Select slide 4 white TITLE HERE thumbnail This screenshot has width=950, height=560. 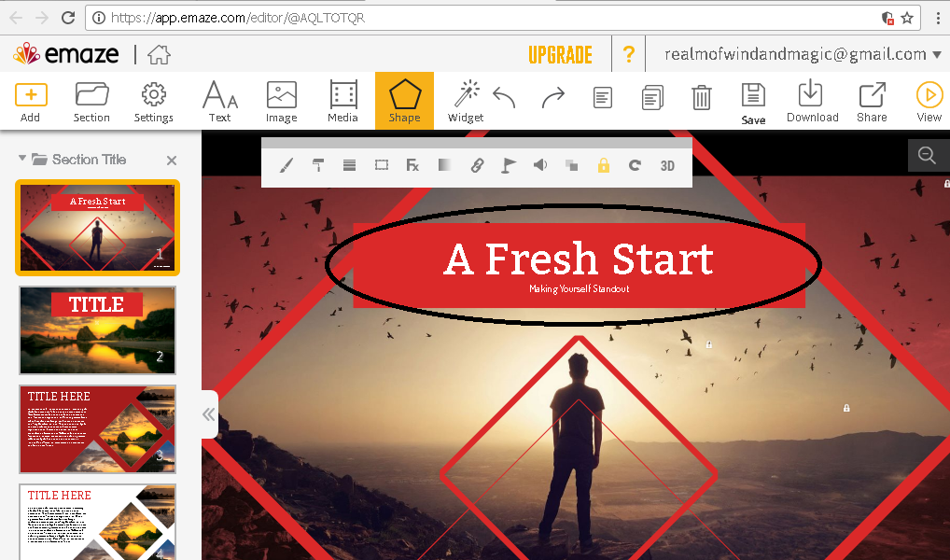pos(98,521)
